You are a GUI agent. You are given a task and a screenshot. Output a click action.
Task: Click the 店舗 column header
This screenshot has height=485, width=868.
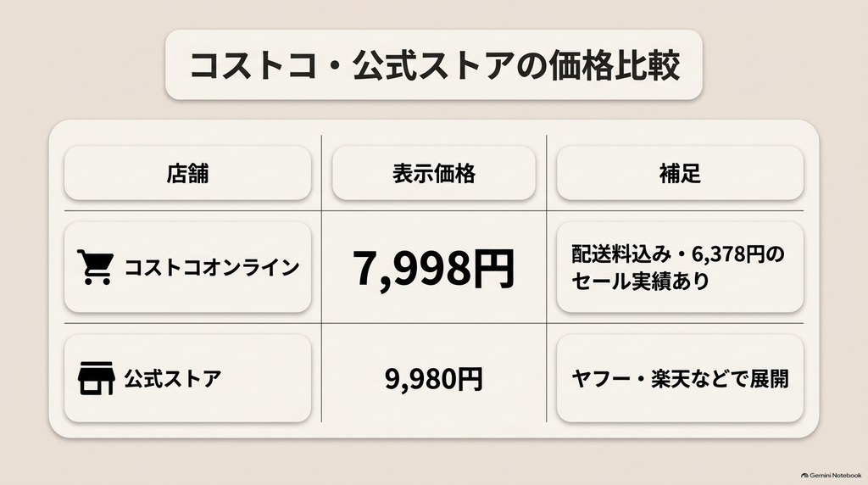pyautogui.click(x=187, y=173)
